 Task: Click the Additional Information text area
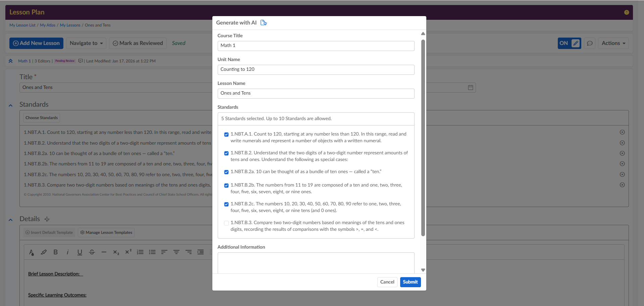click(x=316, y=263)
